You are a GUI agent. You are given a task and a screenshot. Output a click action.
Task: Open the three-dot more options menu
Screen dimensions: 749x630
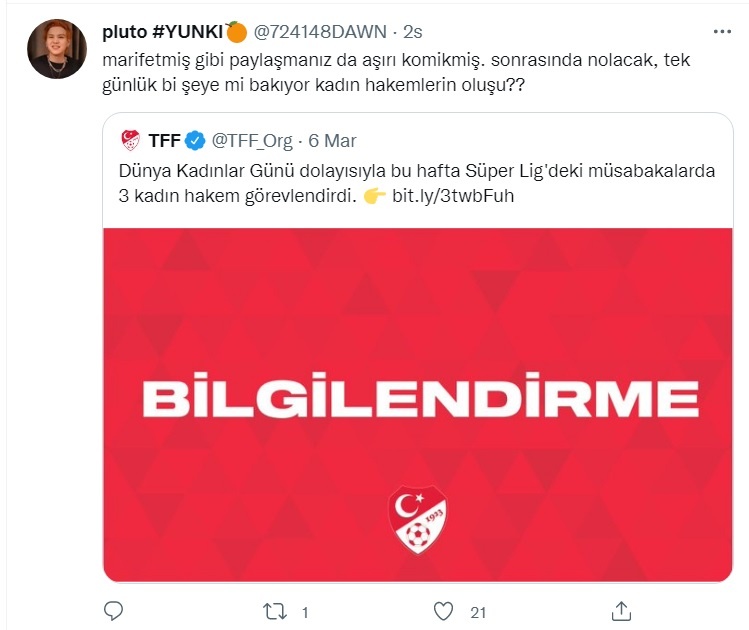[722, 32]
